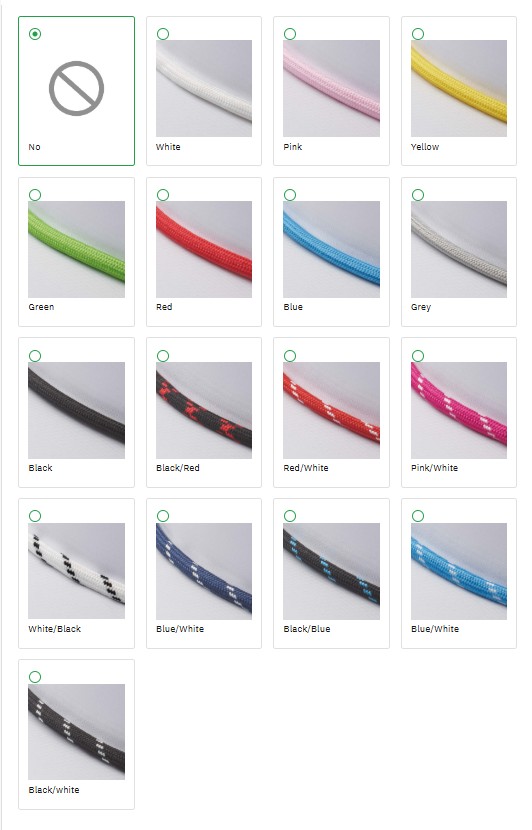The width and height of the screenshot is (532, 830).
Task: Select the Yellow radio button
Action: point(418,34)
